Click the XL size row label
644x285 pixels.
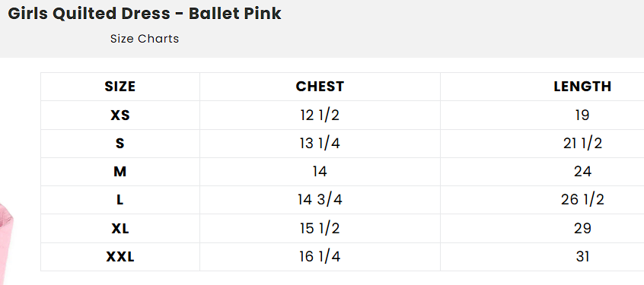[x=120, y=229]
